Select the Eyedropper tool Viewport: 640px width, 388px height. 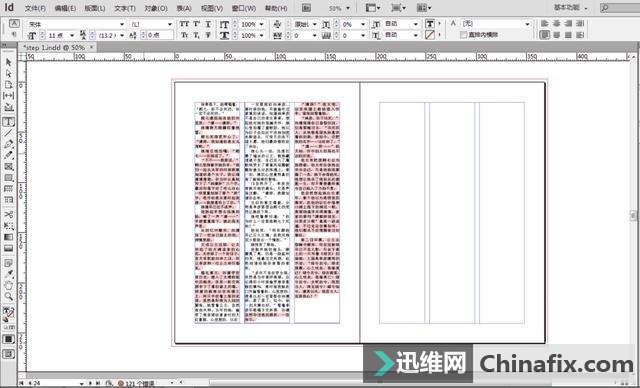pyautogui.click(x=9, y=274)
